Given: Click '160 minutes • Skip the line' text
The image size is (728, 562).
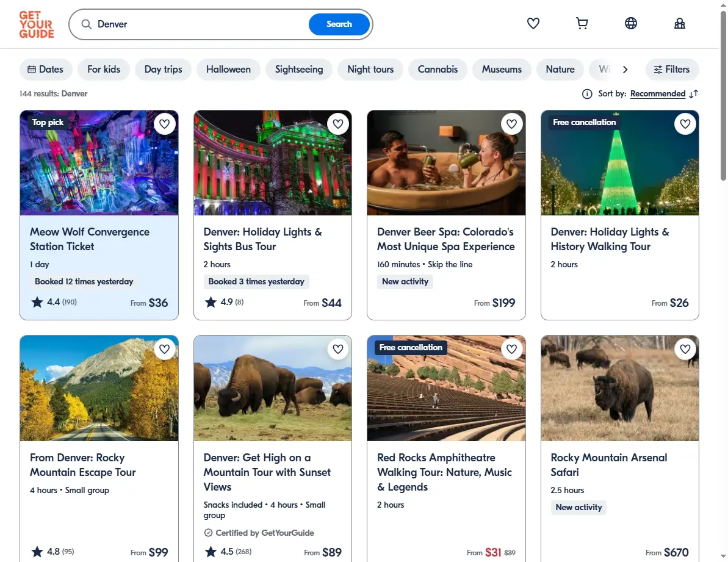Looking at the screenshot, I should pos(424,264).
